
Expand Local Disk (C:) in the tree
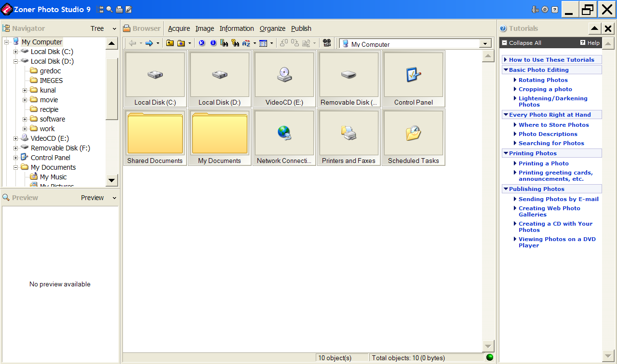(x=15, y=52)
